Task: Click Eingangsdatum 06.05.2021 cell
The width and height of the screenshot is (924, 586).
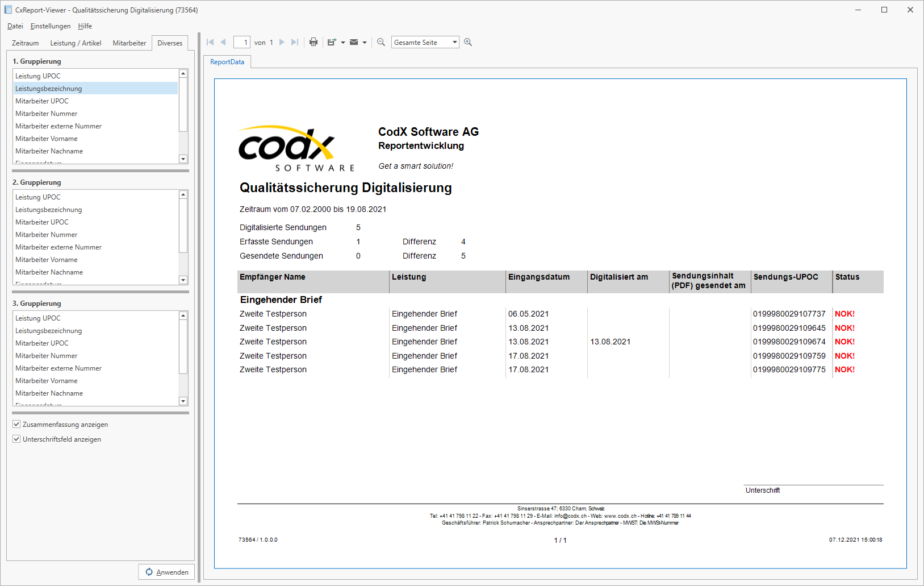Action: pos(529,314)
